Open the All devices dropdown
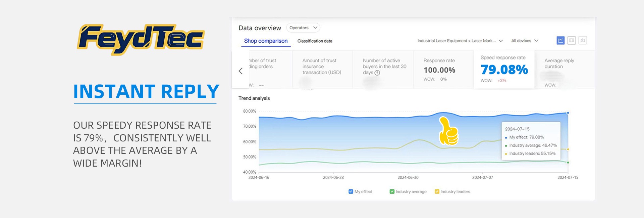Image resolution: width=644 pixels, height=218 pixels. [x=525, y=41]
